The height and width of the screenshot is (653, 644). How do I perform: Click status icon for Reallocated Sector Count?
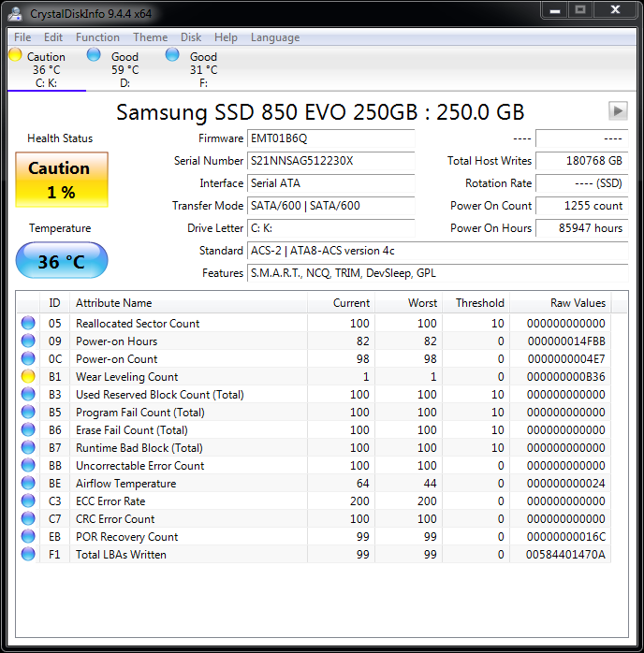click(x=28, y=323)
